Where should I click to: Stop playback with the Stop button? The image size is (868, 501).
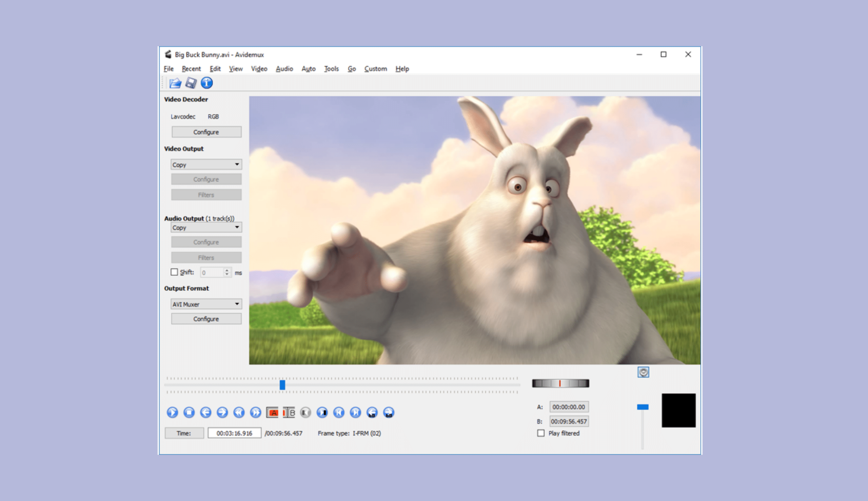pyautogui.click(x=189, y=412)
